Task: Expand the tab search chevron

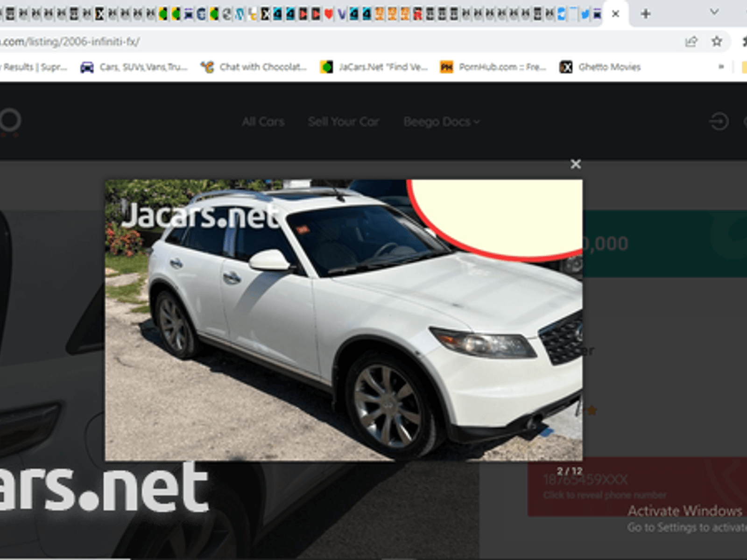Action: [x=714, y=12]
